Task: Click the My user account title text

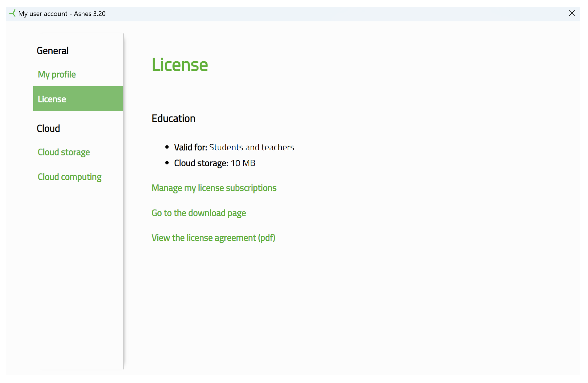Action: click(62, 14)
